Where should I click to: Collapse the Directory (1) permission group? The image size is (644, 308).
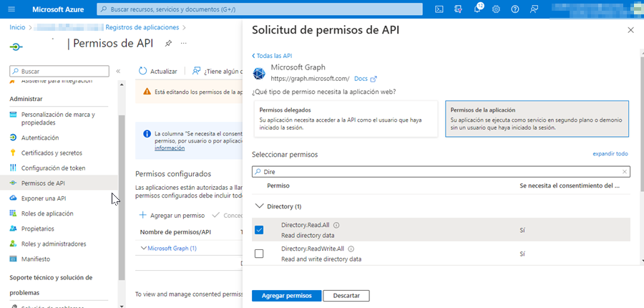click(x=259, y=206)
